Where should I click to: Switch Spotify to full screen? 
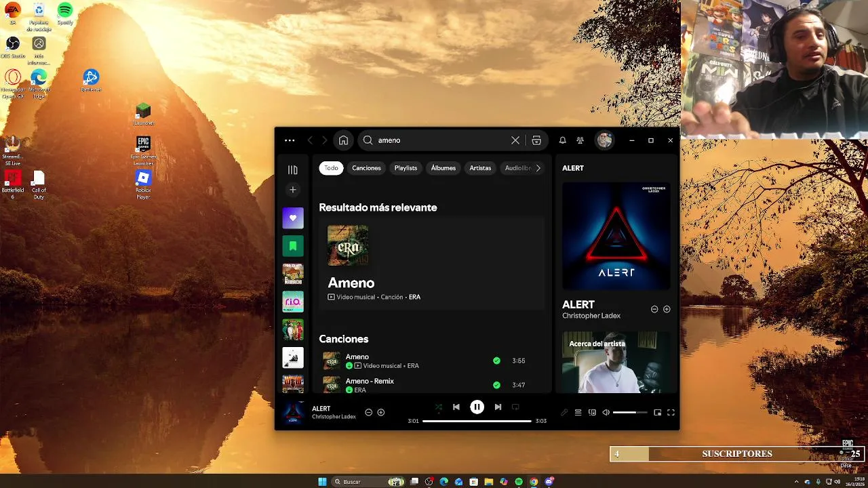coord(671,412)
